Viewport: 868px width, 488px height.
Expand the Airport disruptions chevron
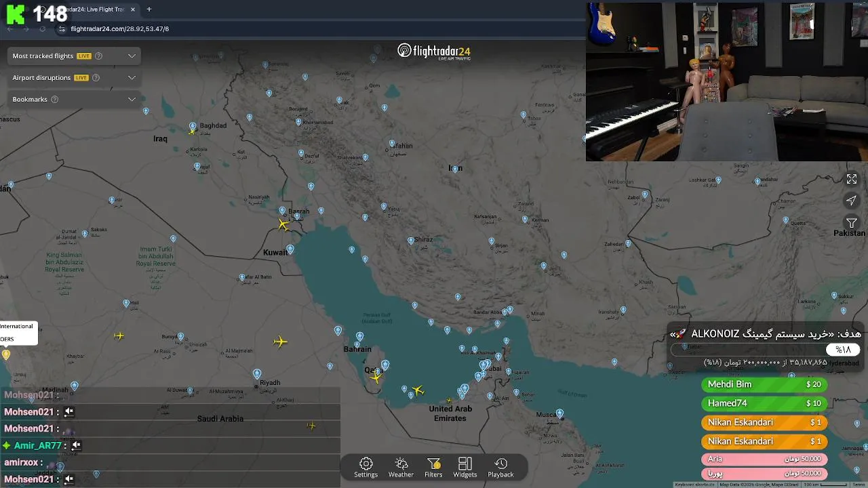pyautogui.click(x=132, y=77)
